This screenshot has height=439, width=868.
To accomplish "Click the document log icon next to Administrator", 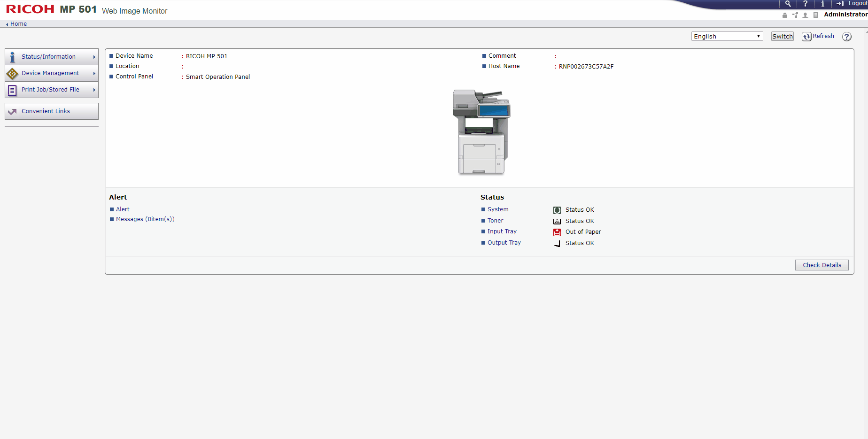I will point(815,15).
